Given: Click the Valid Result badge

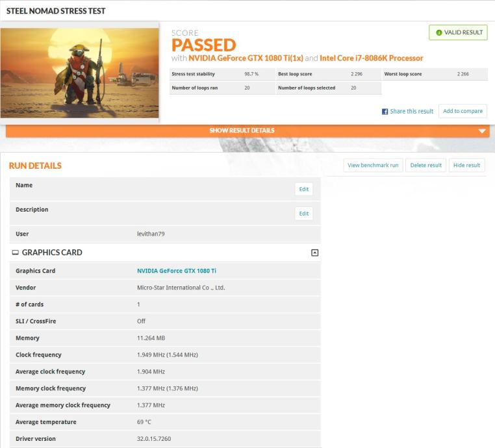Looking at the screenshot, I should point(458,32).
